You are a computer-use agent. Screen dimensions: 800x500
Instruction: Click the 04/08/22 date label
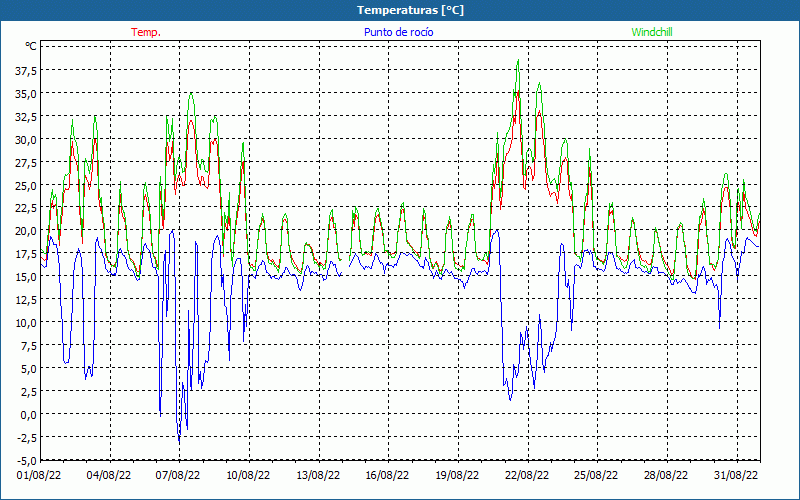point(109,476)
